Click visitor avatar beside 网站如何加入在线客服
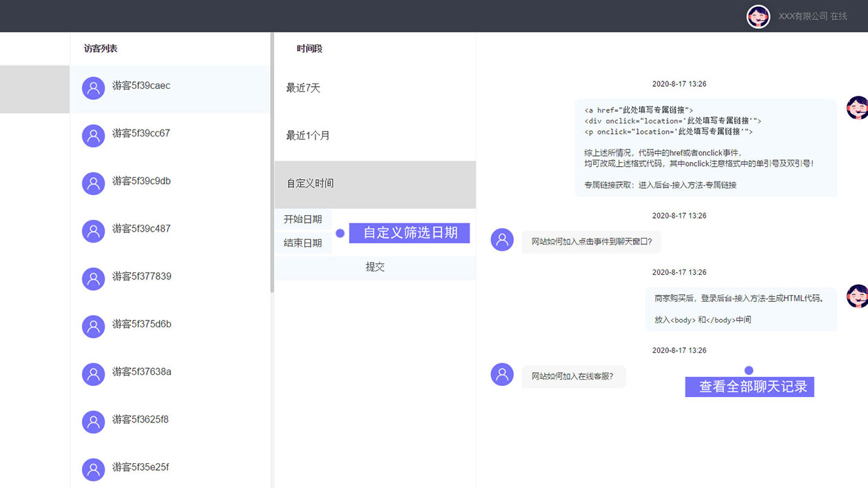This screenshot has width=868, height=488. point(502,374)
